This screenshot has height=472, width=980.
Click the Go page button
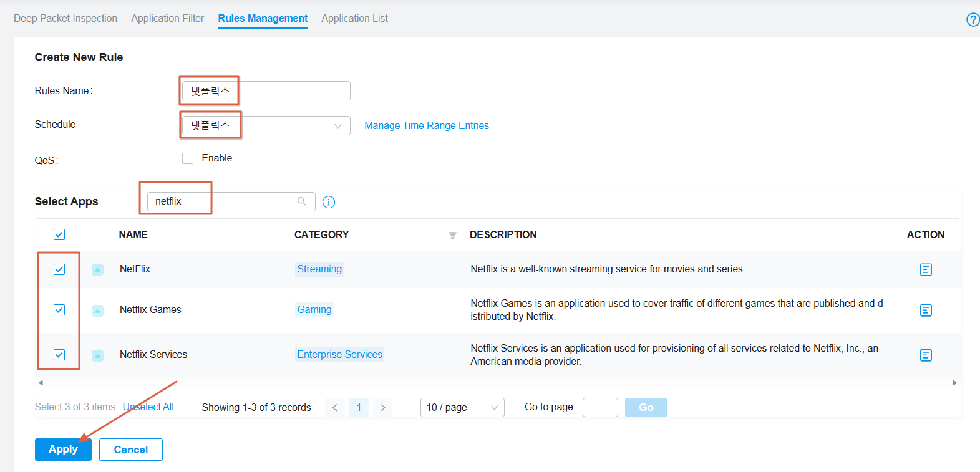point(646,408)
